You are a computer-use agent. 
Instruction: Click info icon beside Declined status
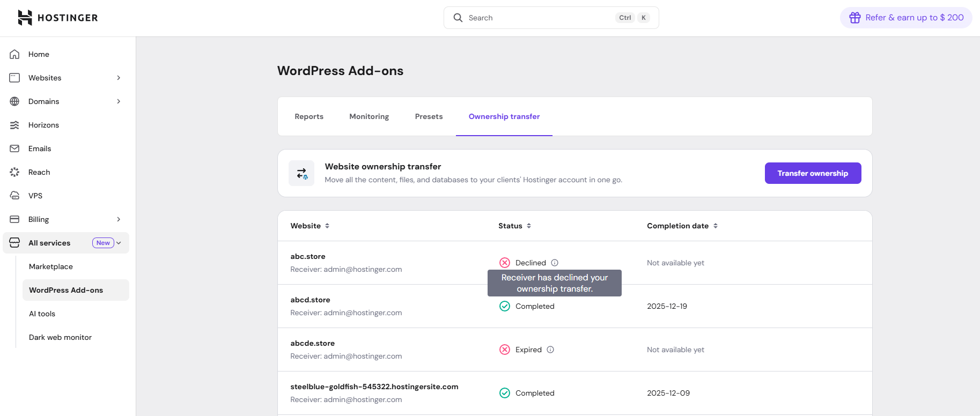[555, 263]
